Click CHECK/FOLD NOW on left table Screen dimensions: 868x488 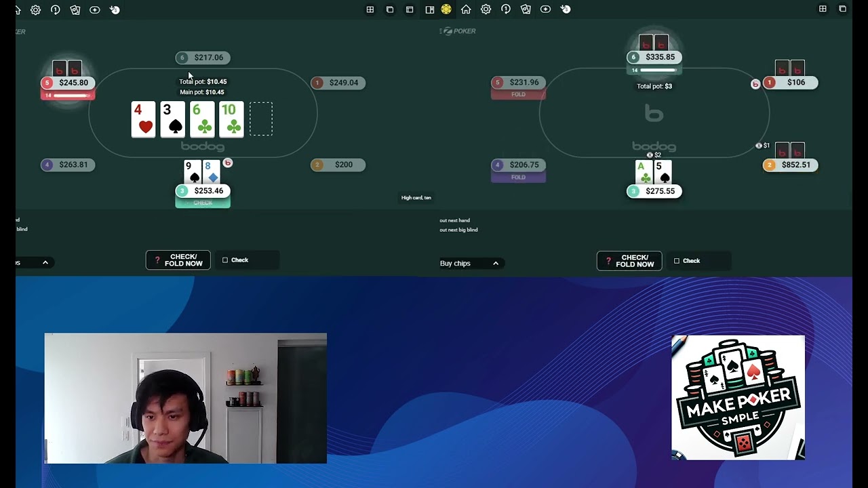click(x=178, y=260)
